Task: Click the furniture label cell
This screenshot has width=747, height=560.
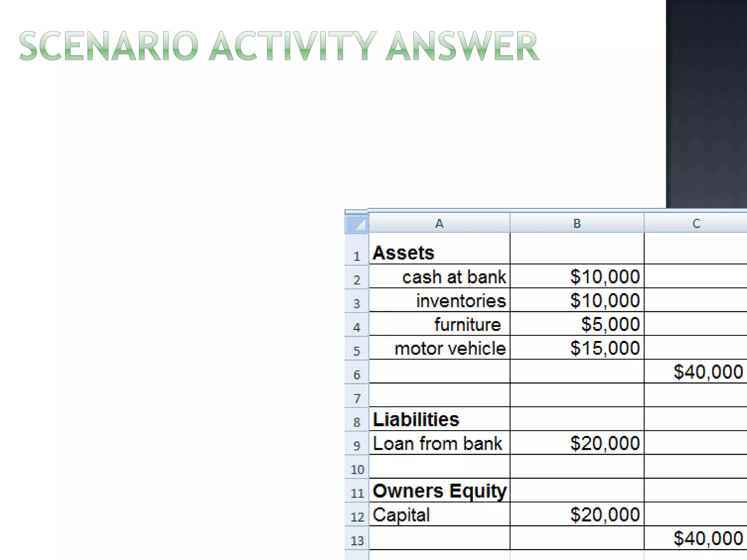Action: pos(467,324)
